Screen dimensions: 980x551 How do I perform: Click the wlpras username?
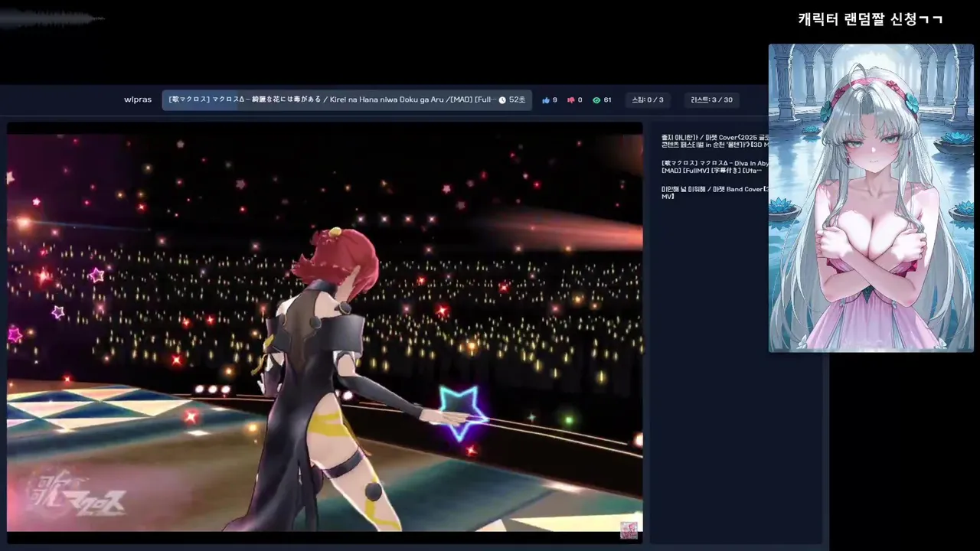[x=138, y=100]
